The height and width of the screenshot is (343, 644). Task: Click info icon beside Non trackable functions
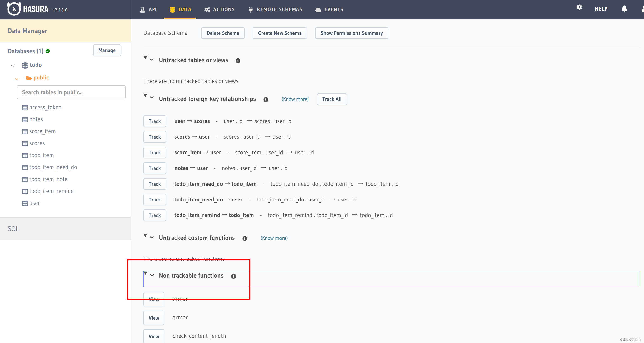click(x=233, y=276)
